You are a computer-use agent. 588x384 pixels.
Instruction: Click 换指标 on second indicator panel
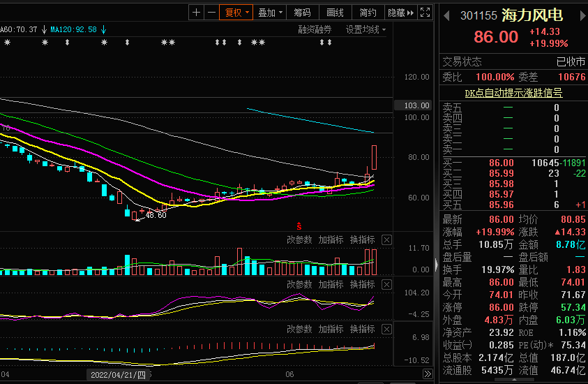tap(362, 285)
